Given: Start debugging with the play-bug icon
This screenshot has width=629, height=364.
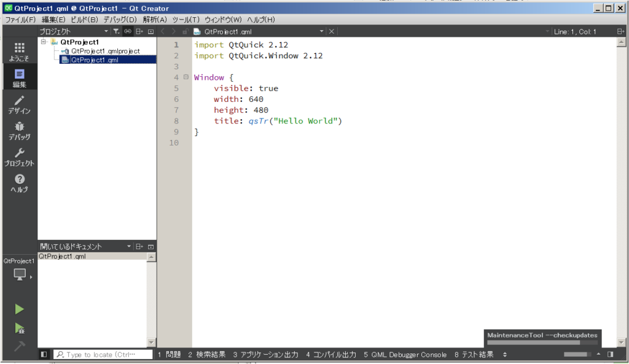Looking at the screenshot, I should (x=19, y=328).
